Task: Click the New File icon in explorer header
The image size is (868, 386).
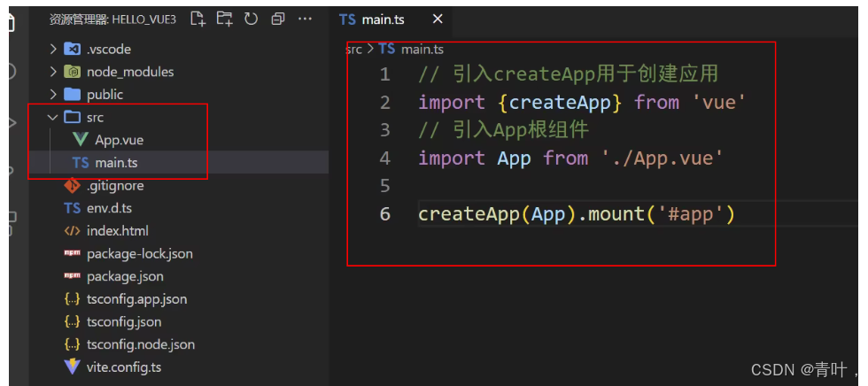Action: (198, 19)
